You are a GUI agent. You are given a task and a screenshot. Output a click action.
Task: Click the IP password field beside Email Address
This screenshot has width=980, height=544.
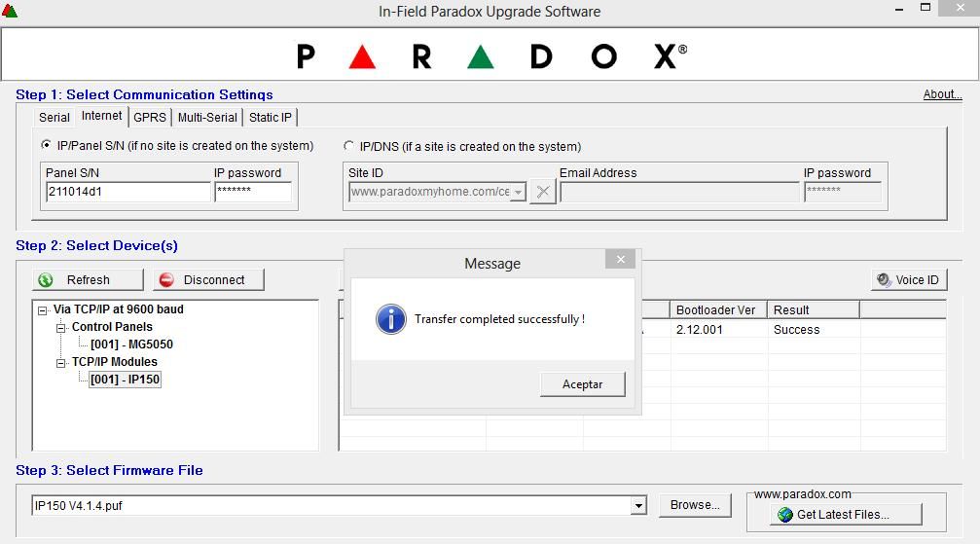tap(843, 192)
